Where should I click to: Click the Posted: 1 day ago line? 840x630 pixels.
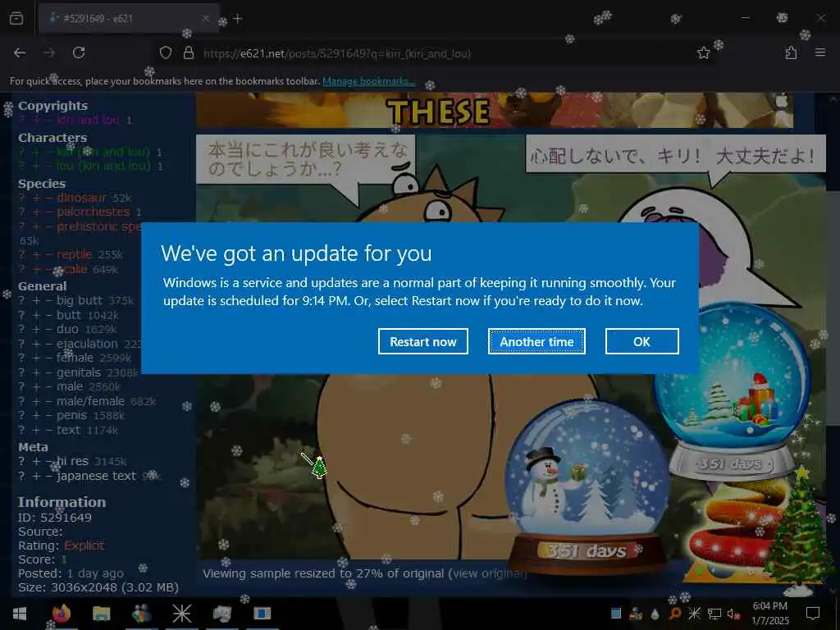pyautogui.click(x=71, y=573)
